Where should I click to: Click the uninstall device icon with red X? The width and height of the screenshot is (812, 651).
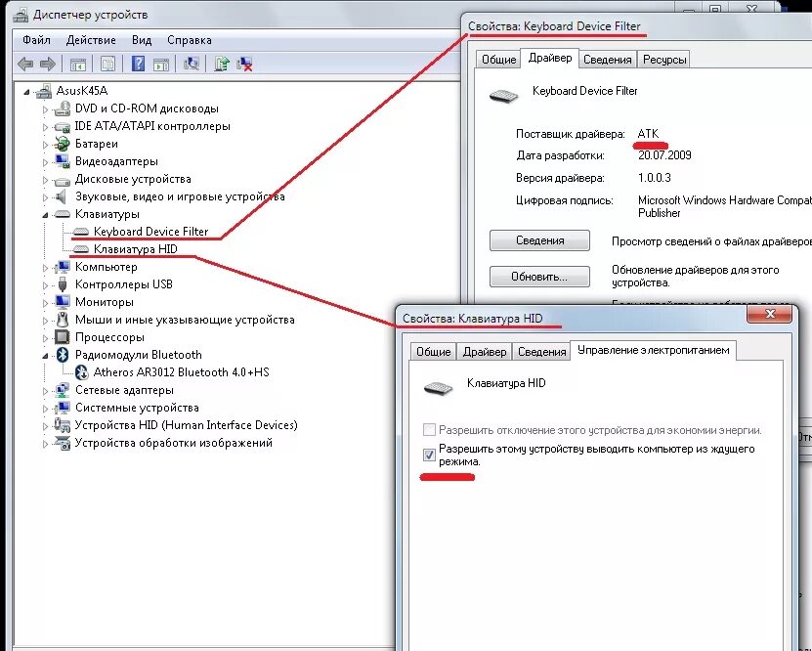tap(244, 65)
